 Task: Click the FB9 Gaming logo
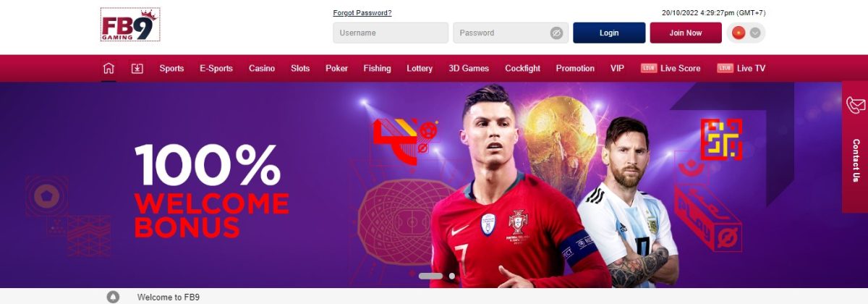tap(130, 24)
